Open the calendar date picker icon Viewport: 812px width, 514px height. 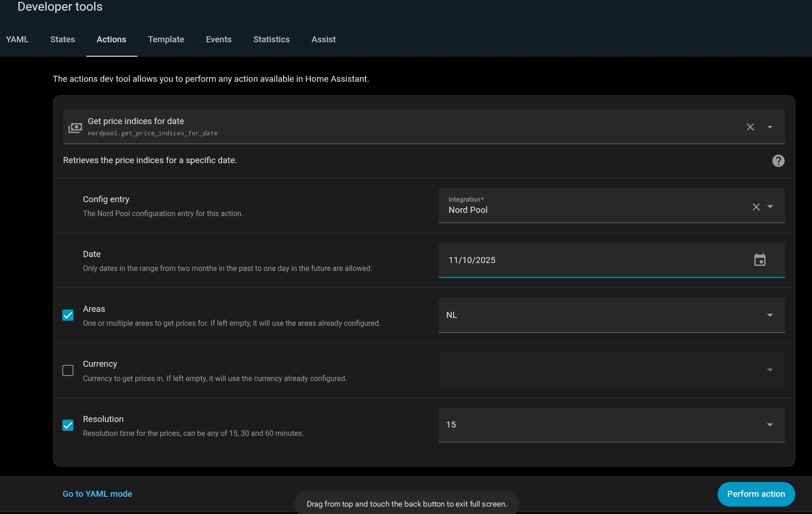pyautogui.click(x=759, y=260)
